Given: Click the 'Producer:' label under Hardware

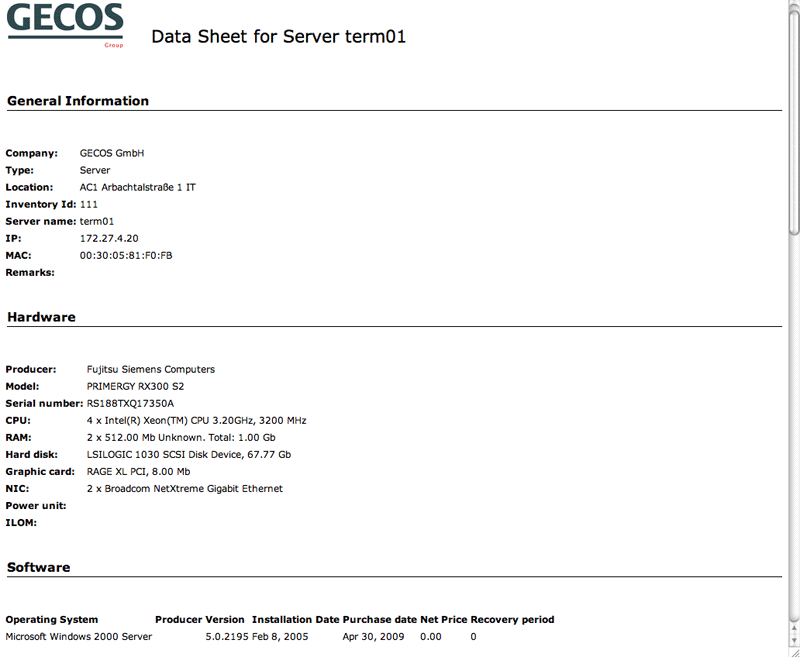Looking at the screenshot, I should pyautogui.click(x=31, y=369).
